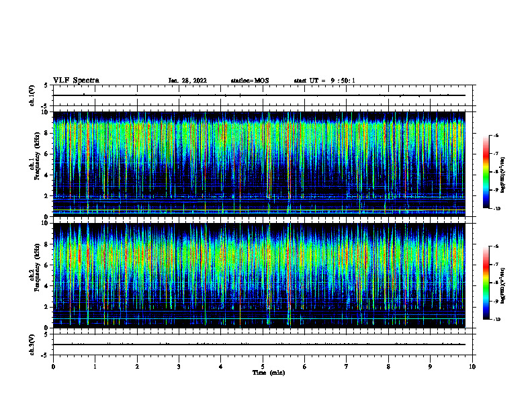Viewport: 532px width, 411px height.
Task: Click the ch.3 voltage waveform trace
Action: coord(259,345)
